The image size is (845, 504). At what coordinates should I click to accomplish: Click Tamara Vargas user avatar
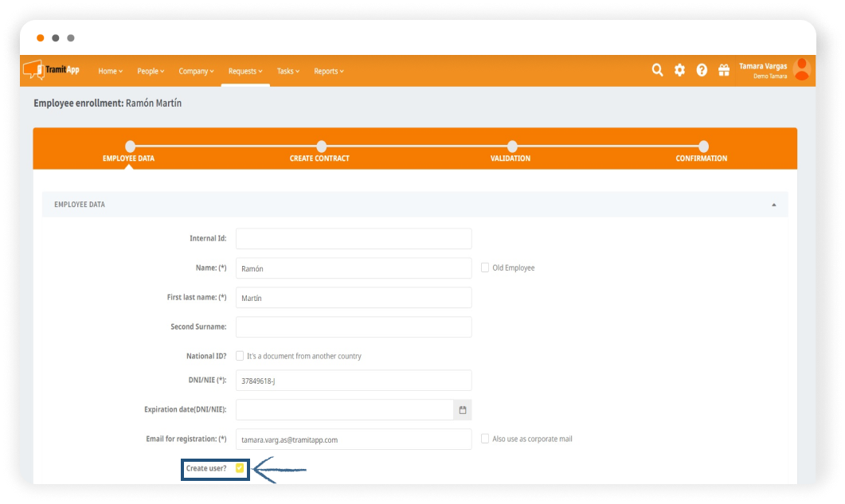tap(801, 70)
